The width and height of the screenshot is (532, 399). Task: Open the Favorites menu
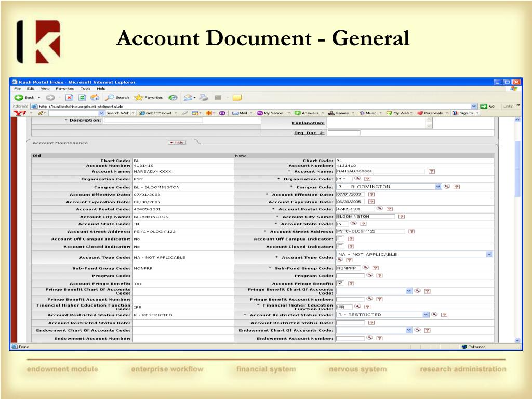(x=65, y=88)
